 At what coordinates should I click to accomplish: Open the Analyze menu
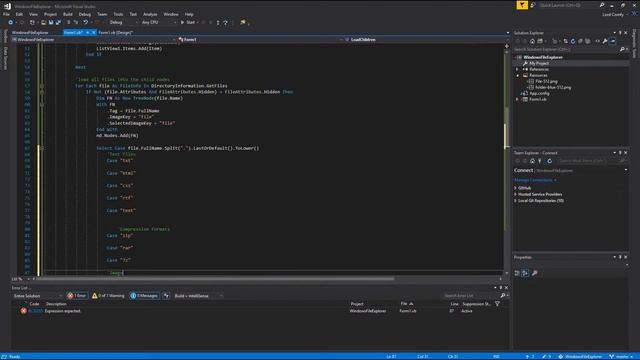[150, 14]
